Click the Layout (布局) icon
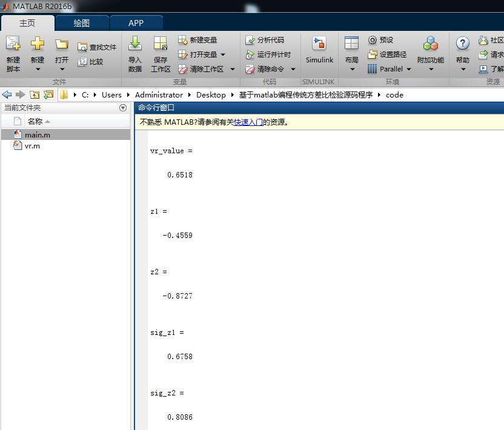Image resolution: width=504 pixels, height=430 pixels. point(351,43)
